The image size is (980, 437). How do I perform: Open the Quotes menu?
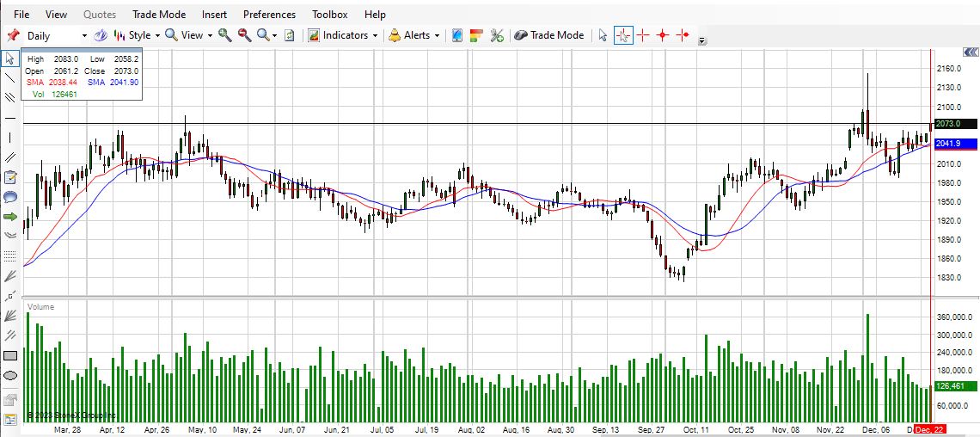point(100,15)
